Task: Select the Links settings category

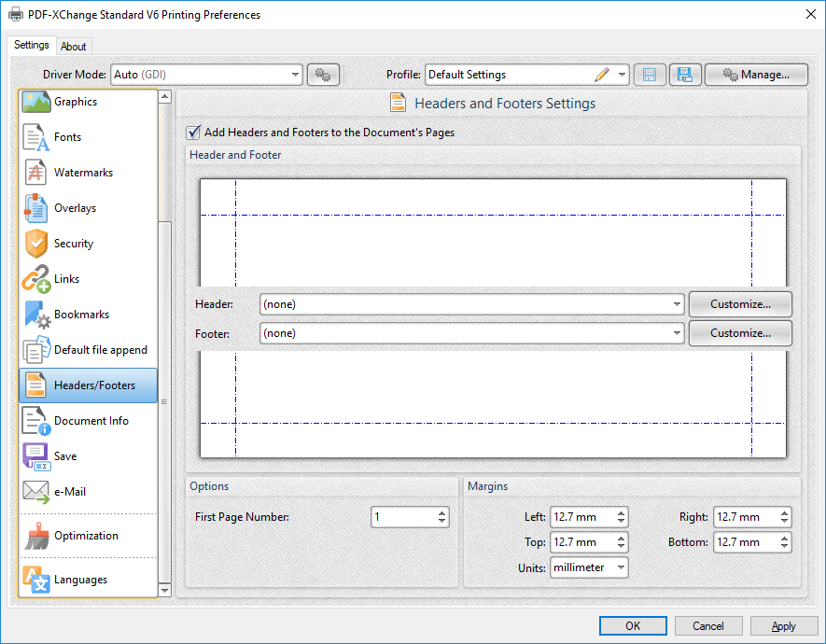Action: tap(88, 279)
